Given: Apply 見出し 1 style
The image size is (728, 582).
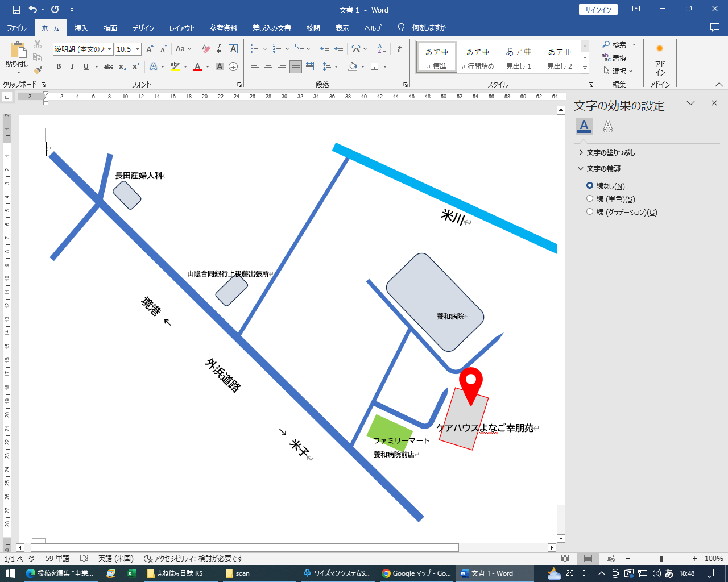Looking at the screenshot, I should [519, 57].
